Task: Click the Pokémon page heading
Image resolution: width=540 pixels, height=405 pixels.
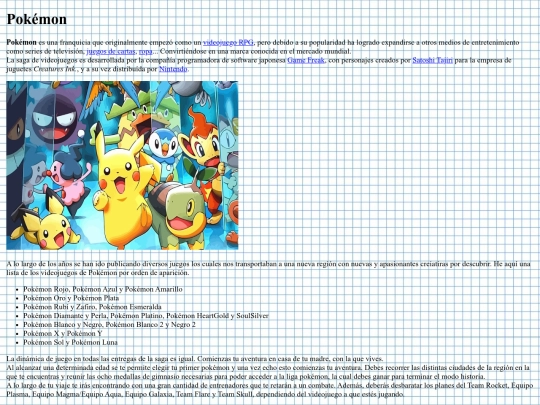Action: tap(37, 19)
